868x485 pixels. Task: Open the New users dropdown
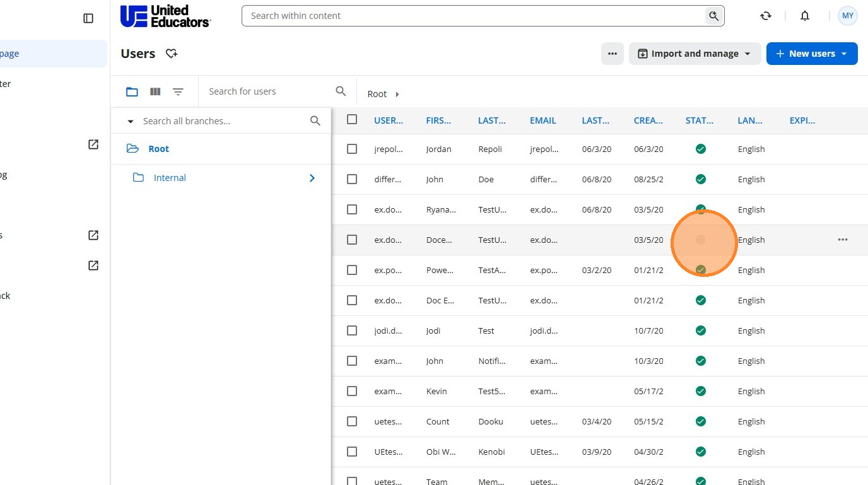[812, 54]
